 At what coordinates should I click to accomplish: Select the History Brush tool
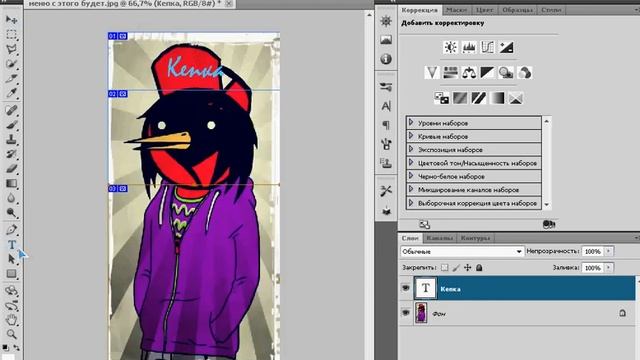(11, 154)
